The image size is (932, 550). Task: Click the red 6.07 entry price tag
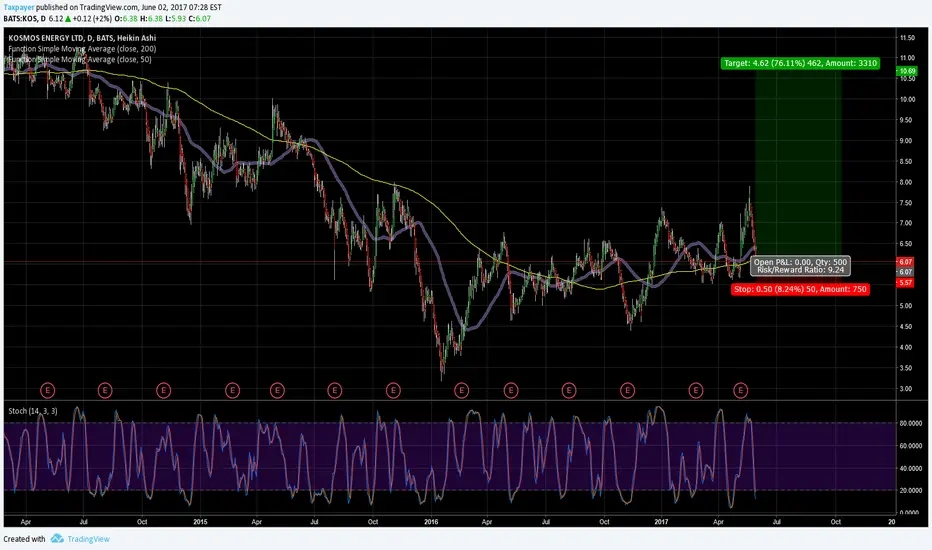pos(905,262)
